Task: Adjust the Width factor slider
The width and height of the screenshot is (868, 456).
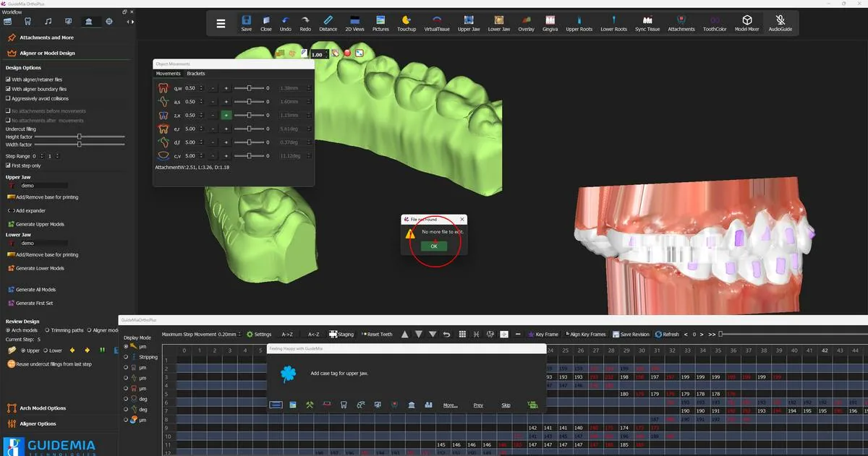Action: pyautogui.click(x=80, y=145)
